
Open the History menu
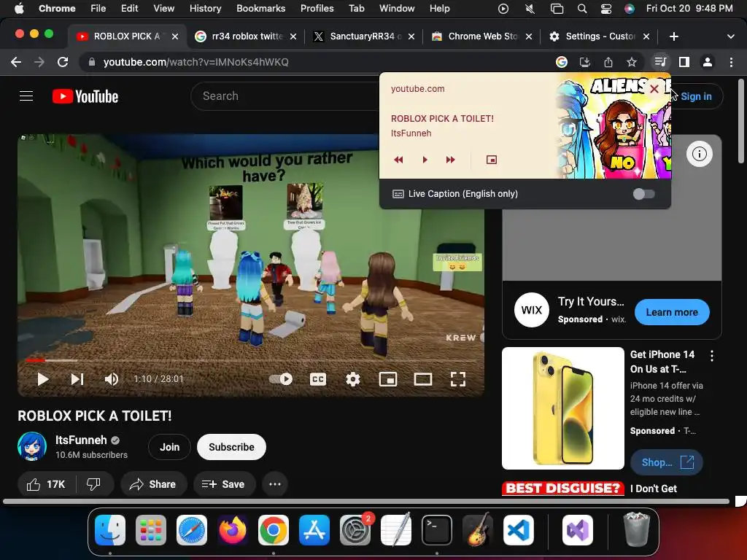205,9
